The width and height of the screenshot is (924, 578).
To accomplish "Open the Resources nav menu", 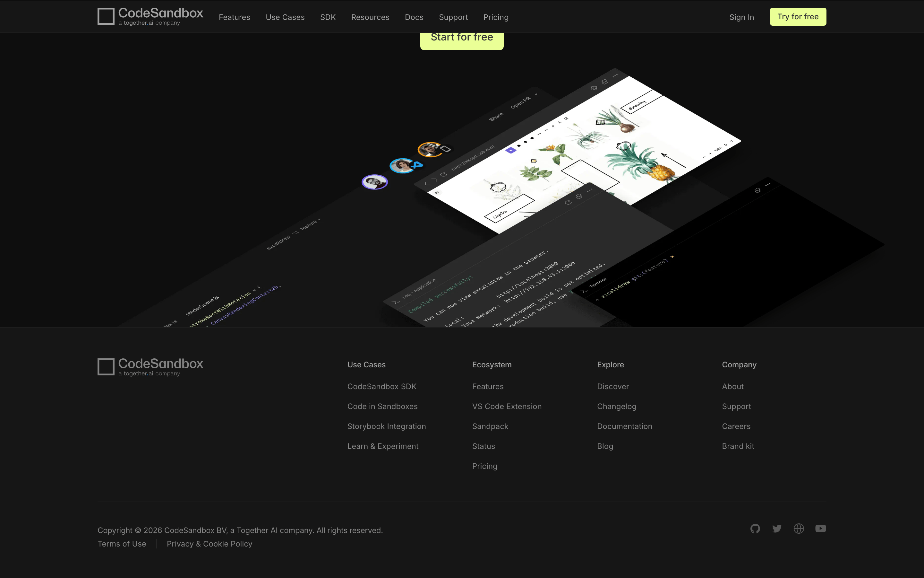I will pyautogui.click(x=370, y=17).
